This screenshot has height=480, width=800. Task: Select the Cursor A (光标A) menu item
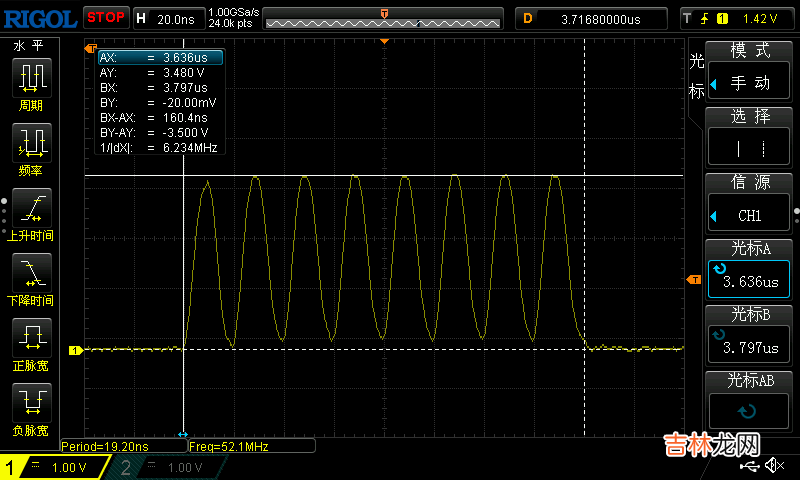click(x=750, y=270)
